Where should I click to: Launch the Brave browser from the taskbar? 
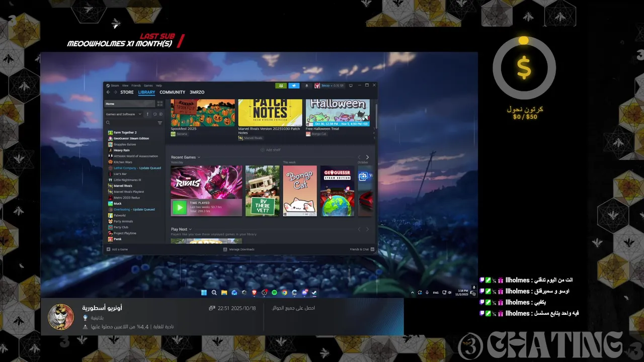[254, 293]
